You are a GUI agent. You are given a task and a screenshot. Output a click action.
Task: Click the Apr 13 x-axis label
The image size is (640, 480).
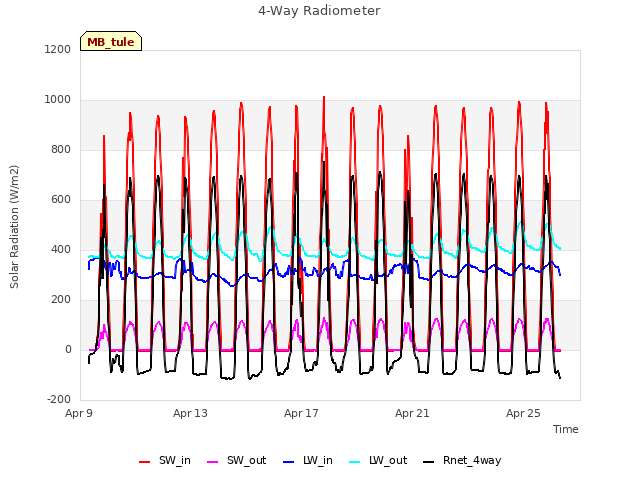click(x=190, y=413)
